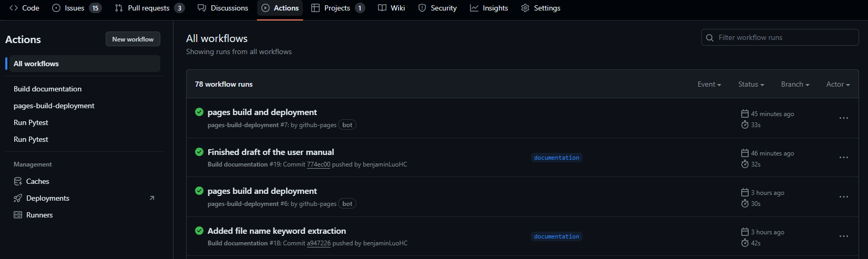The width and height of the screenshot is (868, 259).
Task: Click the Deployments rocket icon
Action: (18, 198)
